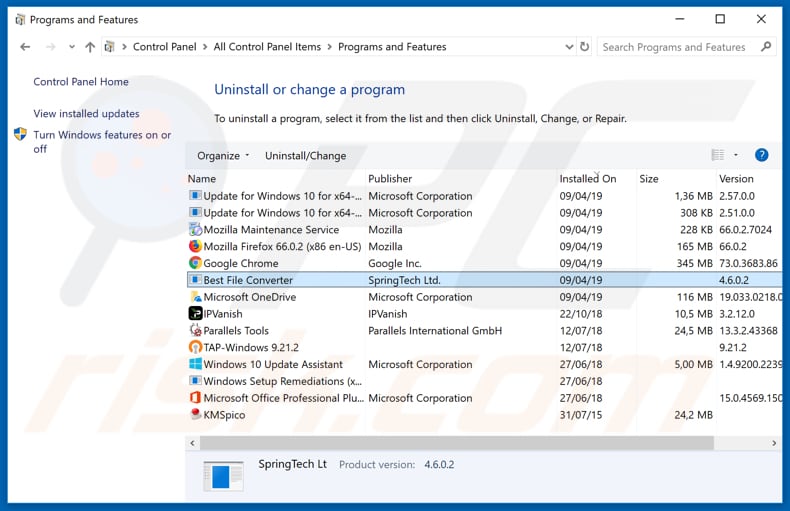Screen dimensions: 790x511
Task: Click the TAP-Windows icon
Action: click(195, 347)
